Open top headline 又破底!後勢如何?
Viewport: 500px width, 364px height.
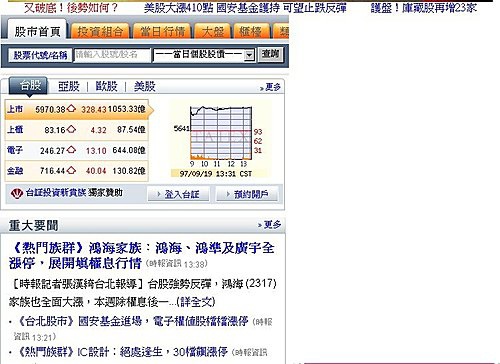tap(71, 8)
